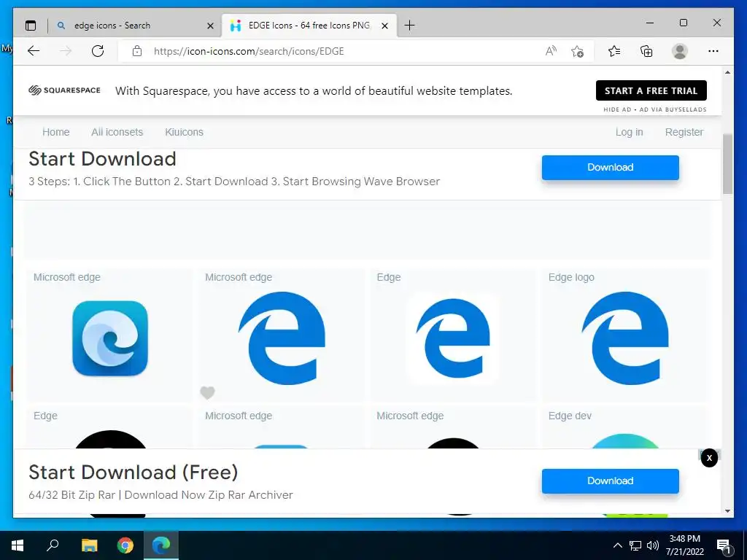The image size is (747, 560).
Task: Close the EDGE Icons tab
Action: pos(385,26)
